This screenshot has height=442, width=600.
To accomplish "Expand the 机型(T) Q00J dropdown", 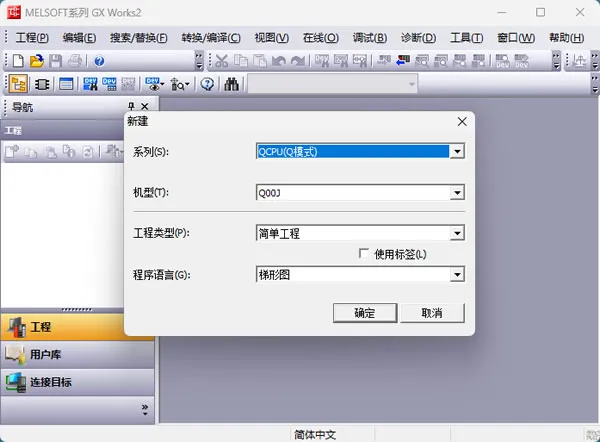I will 457,192.
